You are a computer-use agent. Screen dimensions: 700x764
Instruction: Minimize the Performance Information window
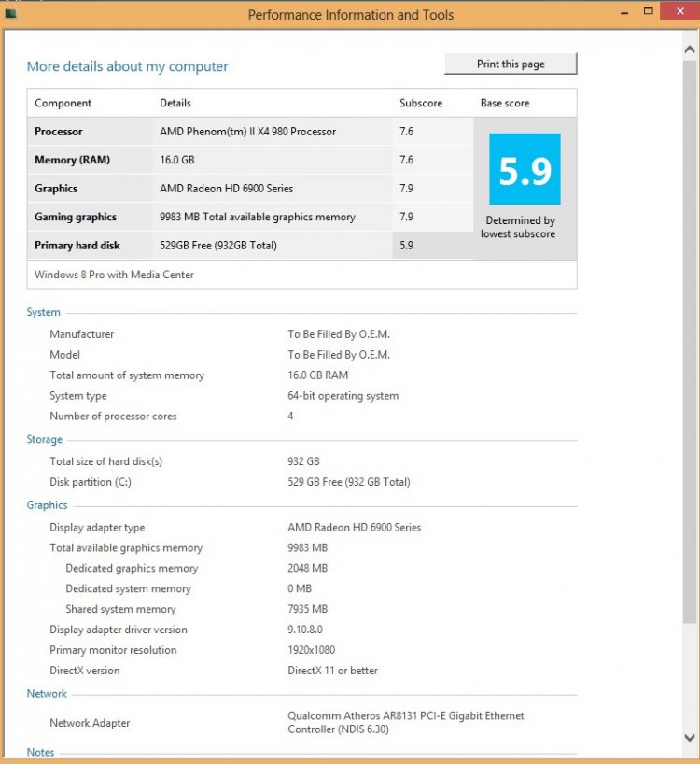624,12
